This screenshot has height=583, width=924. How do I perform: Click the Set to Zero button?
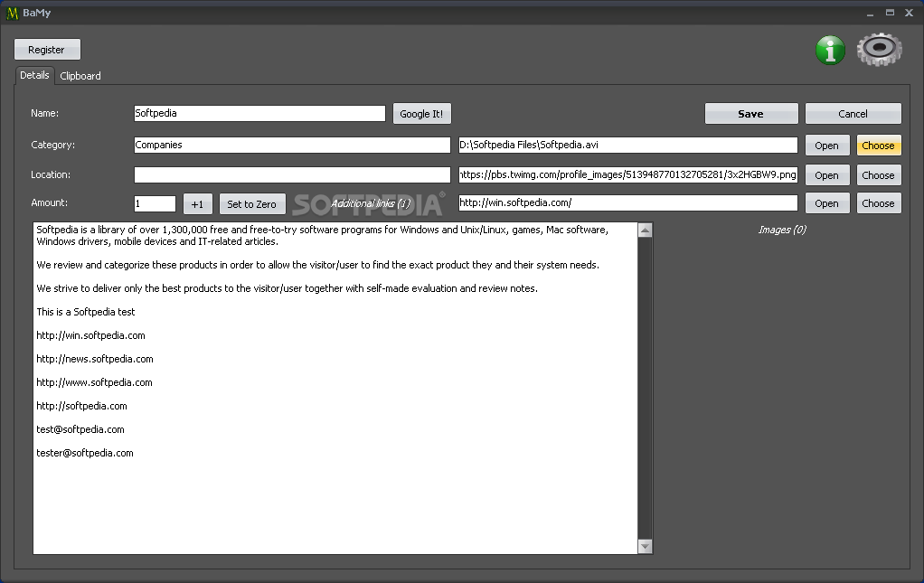[251, 203]
